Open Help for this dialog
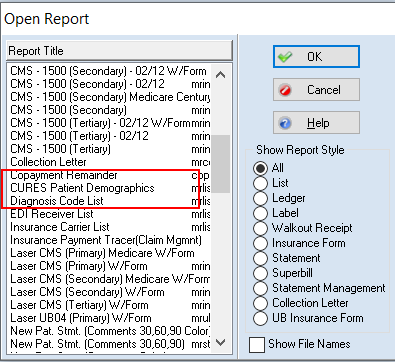Viewport: 395px width, 362px height. point(316,123)
